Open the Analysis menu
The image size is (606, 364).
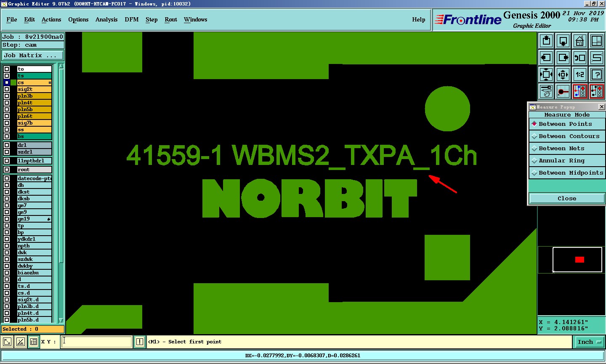click(x=106, y=19)
